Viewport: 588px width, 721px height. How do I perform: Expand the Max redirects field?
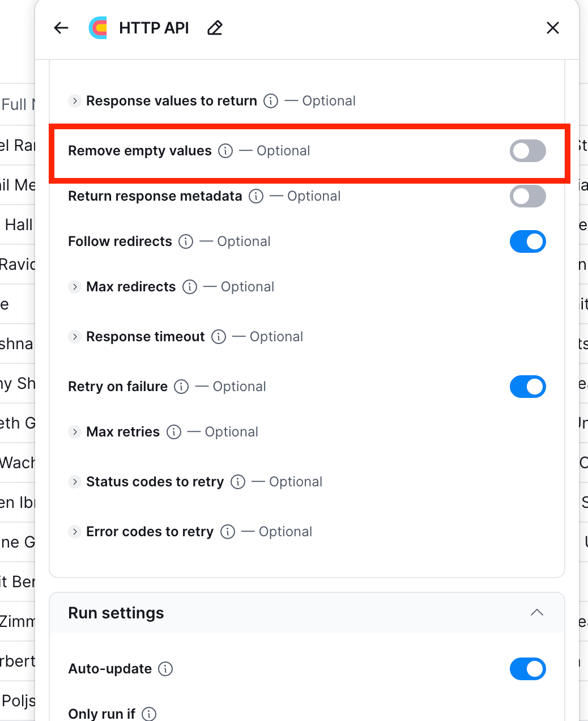click(75, 287)
